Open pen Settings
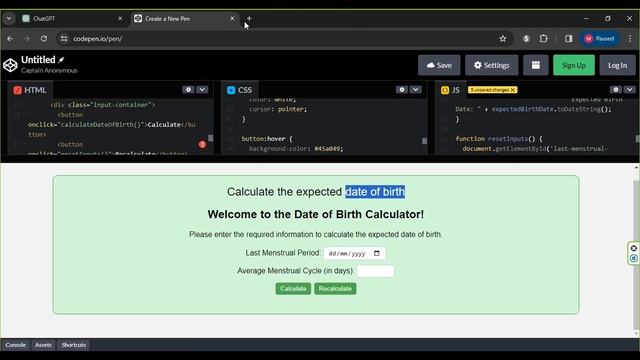 tap(491, 65)
